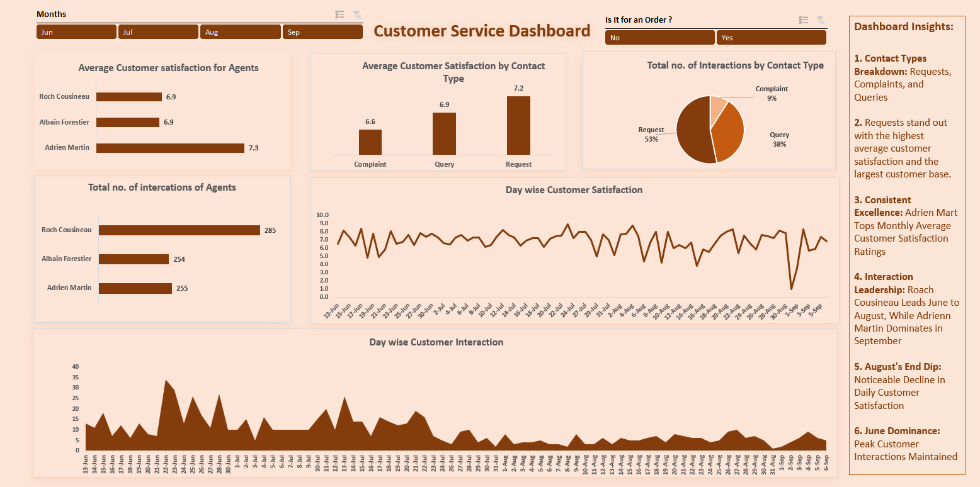The width and height of the screenshot is (980, 487).
Task: Click the Query slice in the pie chart
Action: click(x=729, y=132)
